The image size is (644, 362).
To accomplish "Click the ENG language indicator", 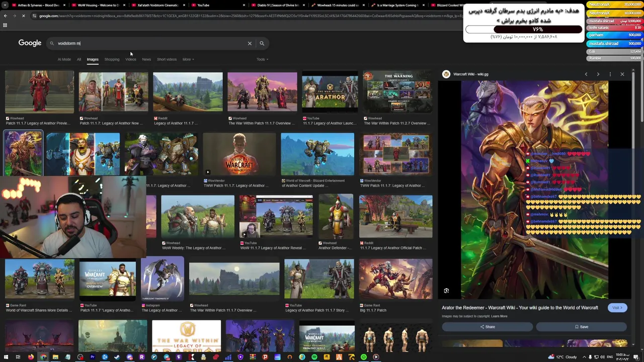I will 610,357.
